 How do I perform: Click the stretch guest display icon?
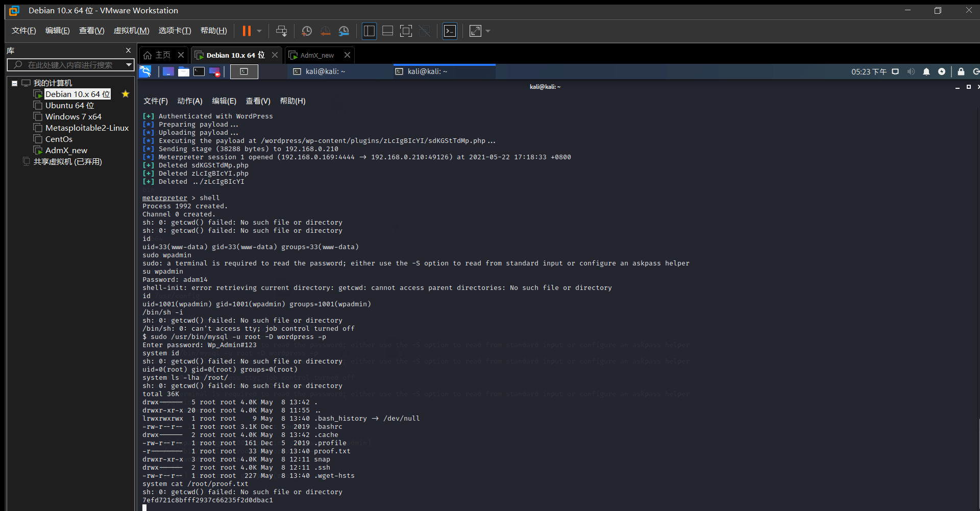point(475,31)
